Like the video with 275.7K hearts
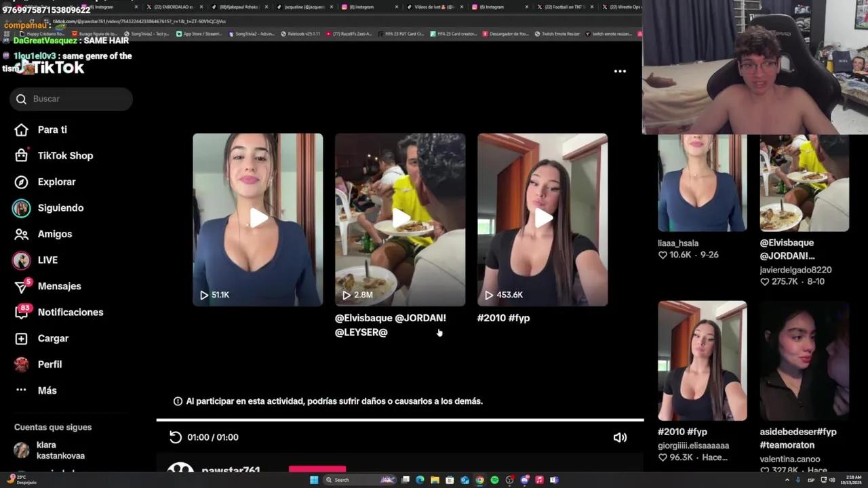 (x=765, y=281)
